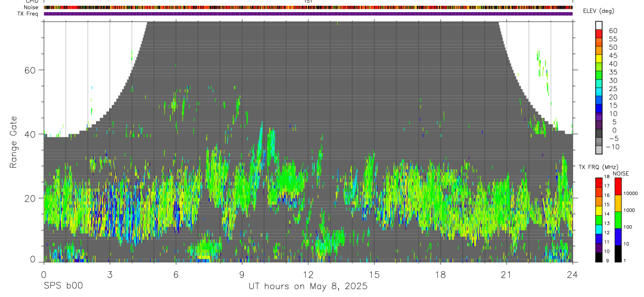644x297 pixels.
Task: Pick the red top segment of the TX FRQ bar
Action: [x=599, y=183]
